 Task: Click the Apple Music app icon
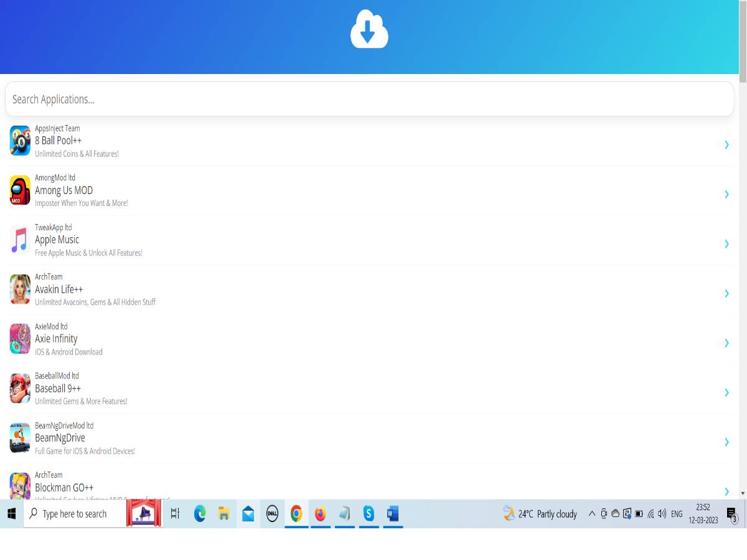tap(20, 240)
